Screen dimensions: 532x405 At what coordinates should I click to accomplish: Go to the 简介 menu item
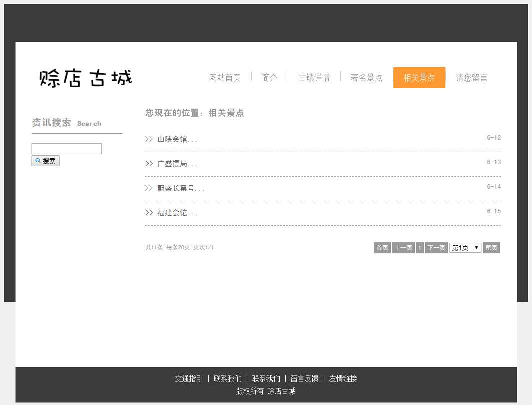pyautogui.click(x=269, y=78)
